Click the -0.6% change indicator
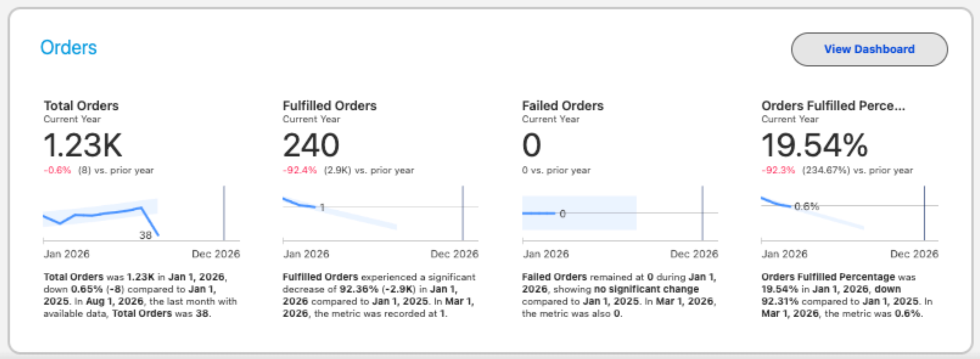980x359 pixels. click(x=57, y=170)
